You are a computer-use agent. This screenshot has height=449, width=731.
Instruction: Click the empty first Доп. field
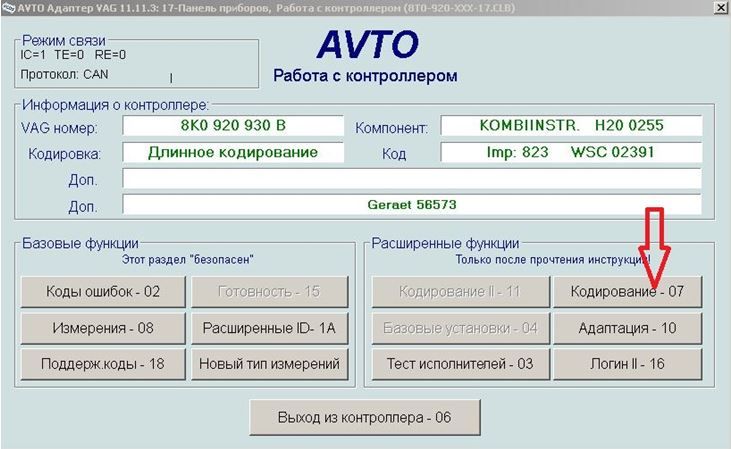point(412,179)
